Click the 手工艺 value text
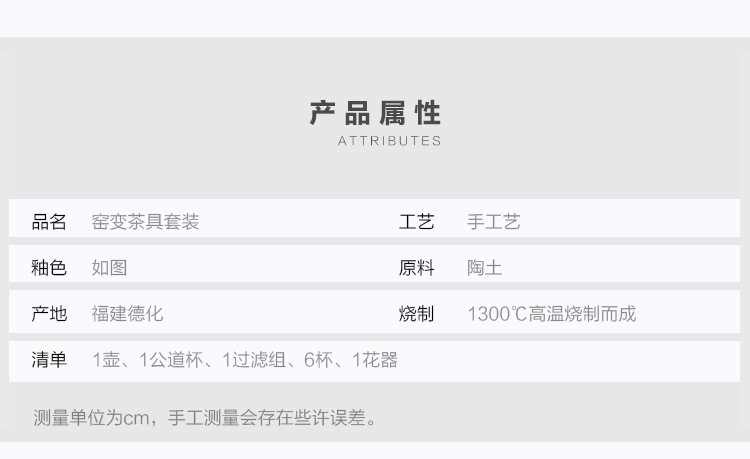Screen dimensions: 750x459 493,222
